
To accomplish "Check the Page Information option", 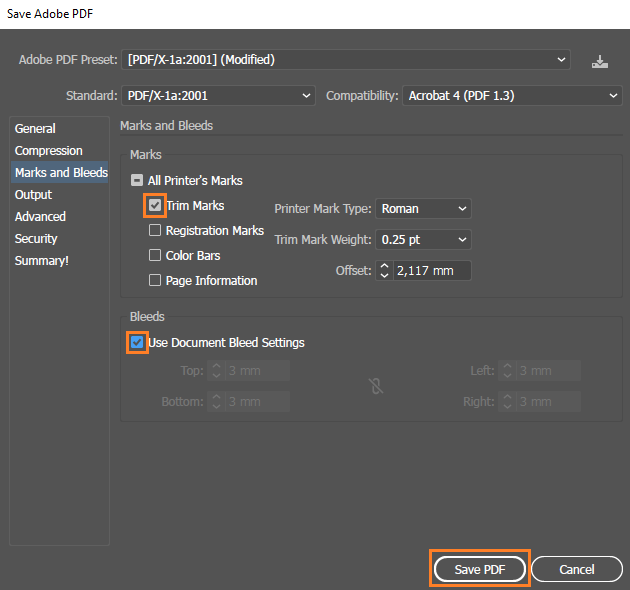I will tap(155, 280).
